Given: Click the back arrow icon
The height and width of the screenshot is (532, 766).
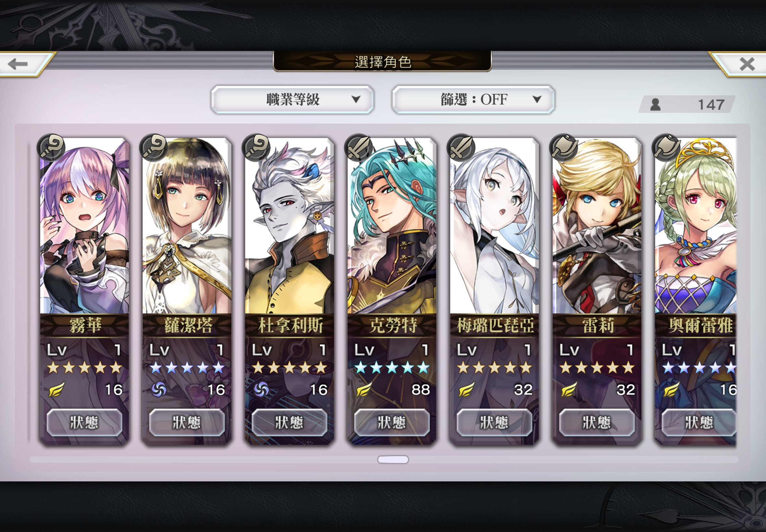Looking at the screenshot, I should coord(18,64).
